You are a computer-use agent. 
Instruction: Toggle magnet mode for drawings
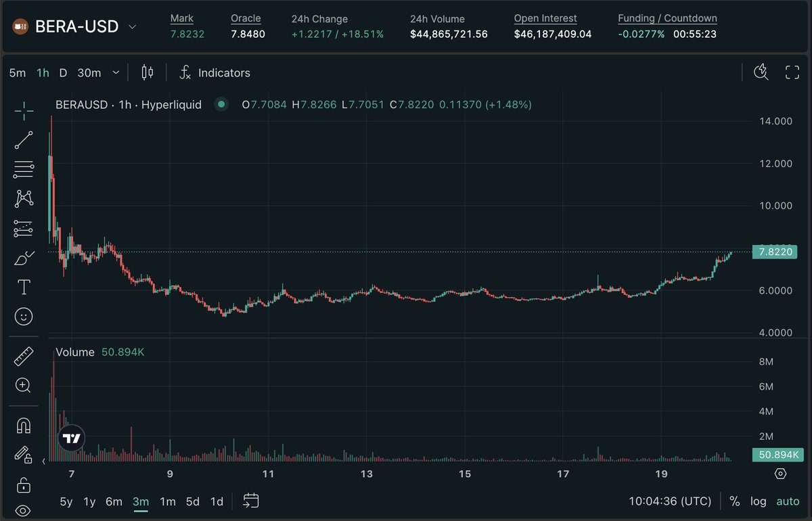point(24,426)
